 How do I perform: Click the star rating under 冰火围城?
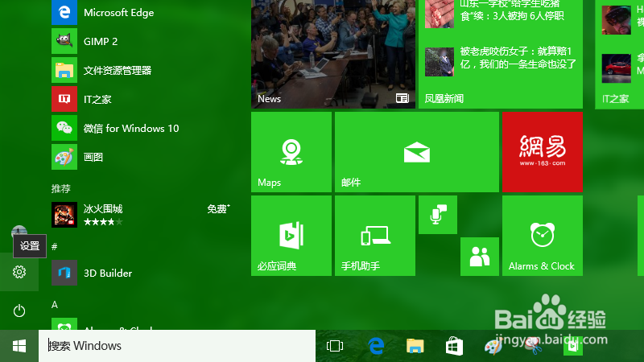pyautogui.click(x=103, y=222)
